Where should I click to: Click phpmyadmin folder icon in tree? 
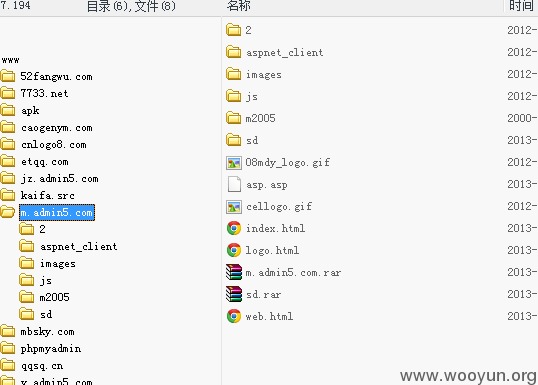tap(8, 348)
